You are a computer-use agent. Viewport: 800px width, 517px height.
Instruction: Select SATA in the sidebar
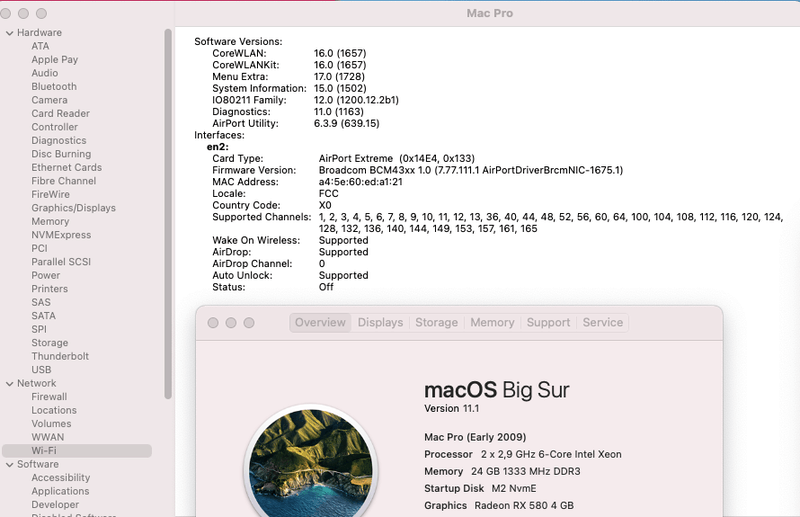coord(43,316)
